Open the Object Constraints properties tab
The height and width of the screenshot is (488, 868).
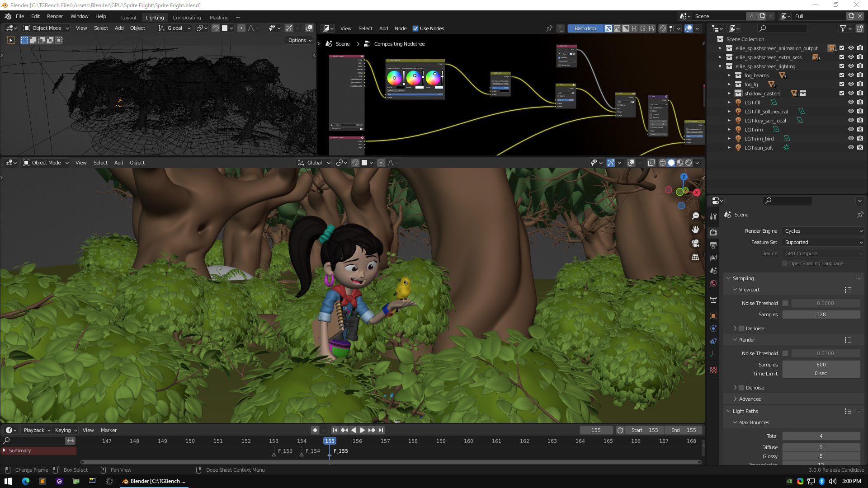coord(713,341)
